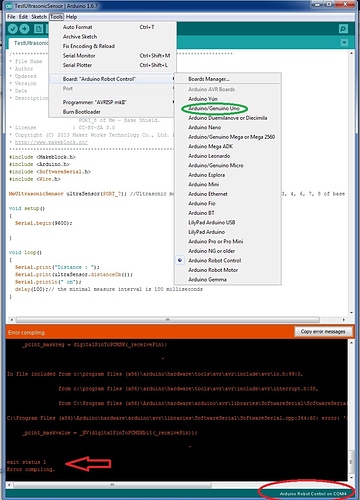Click the console horizontal scrollbar
The height and width of the screenshot is (500, 360).
[x=112, y=485]
